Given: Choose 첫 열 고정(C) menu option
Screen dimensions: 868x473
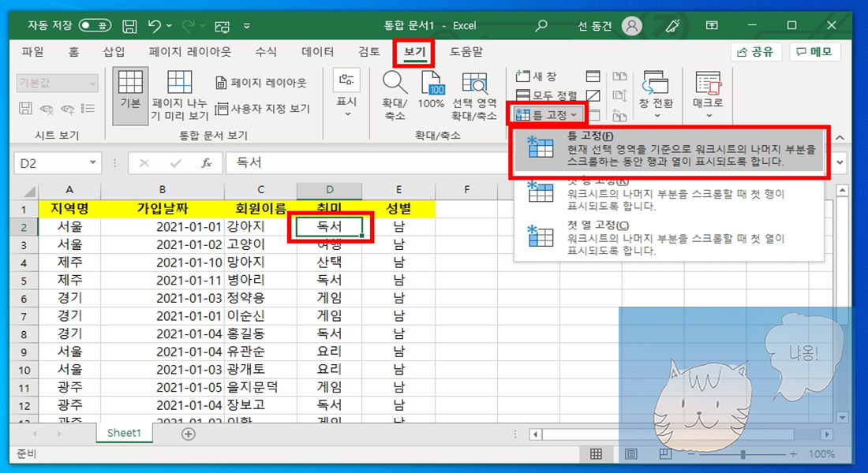Looking at the screenshot, I should coord(669,239).
